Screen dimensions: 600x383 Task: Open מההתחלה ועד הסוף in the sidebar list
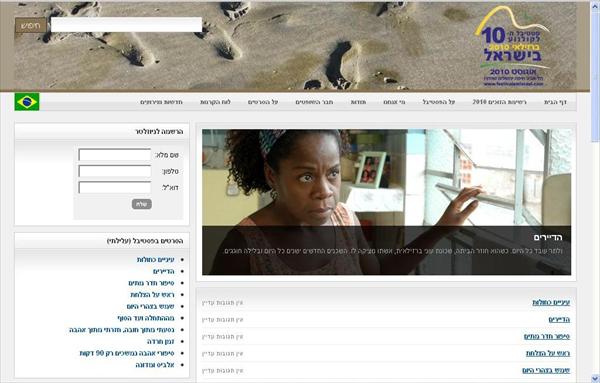[146, 318]
